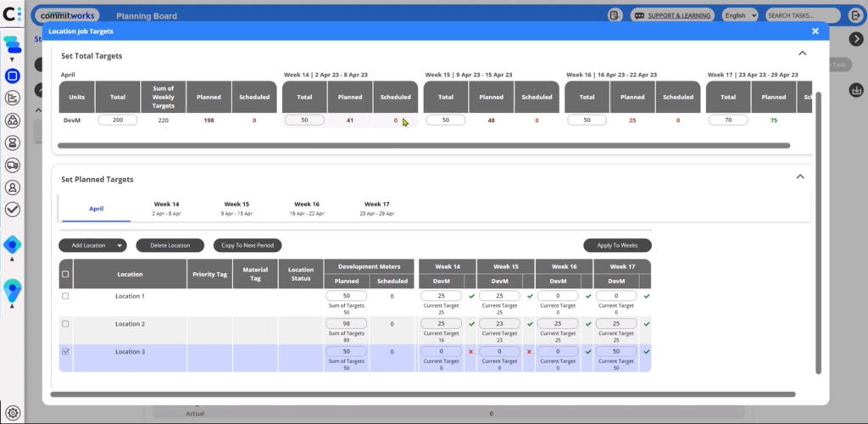This screenshot has width=868, height=424.
Task: Click green check beside Location 2 Week 17
Action: pyautogui.click(x=647, y=324)
